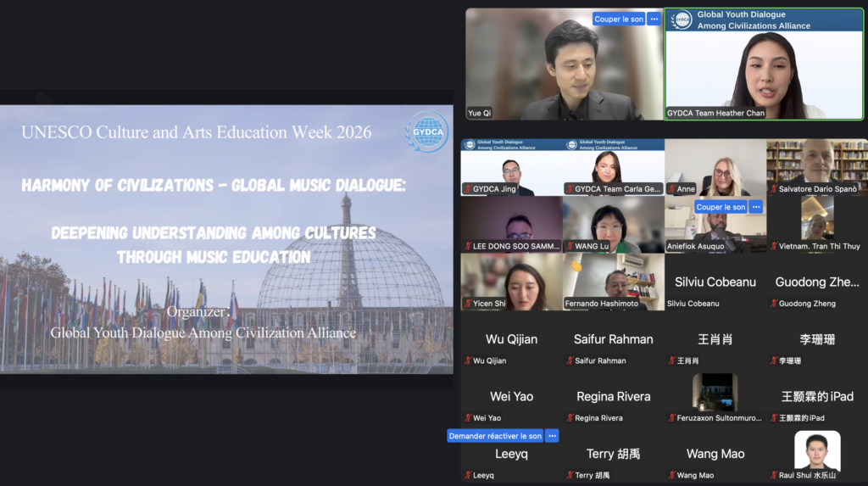Click the shared presentation slide

pos(226,239)
